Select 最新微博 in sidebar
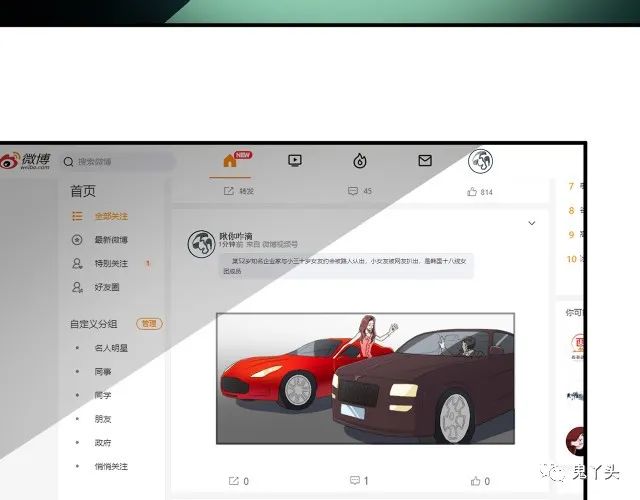The image size is (640, 500). pyautogui.click(x=111, y=240)
